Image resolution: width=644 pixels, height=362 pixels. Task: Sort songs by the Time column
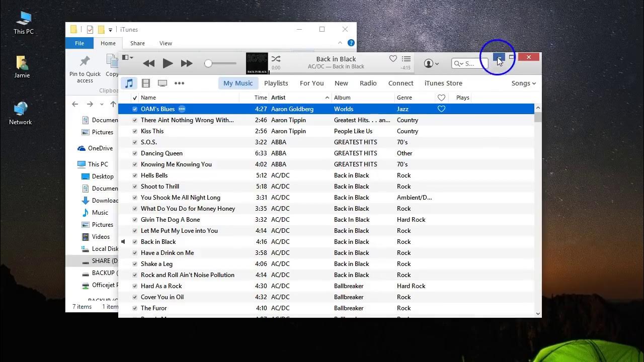pos(254,98)
